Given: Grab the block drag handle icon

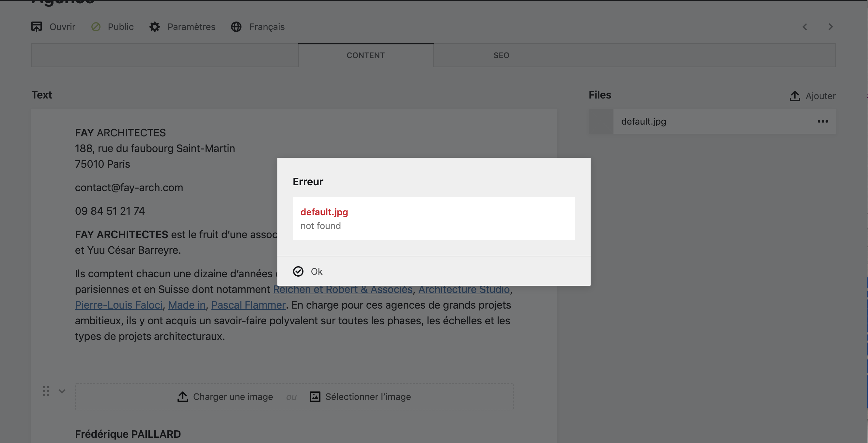Looking at the screenshot, I should pos(46,391).
